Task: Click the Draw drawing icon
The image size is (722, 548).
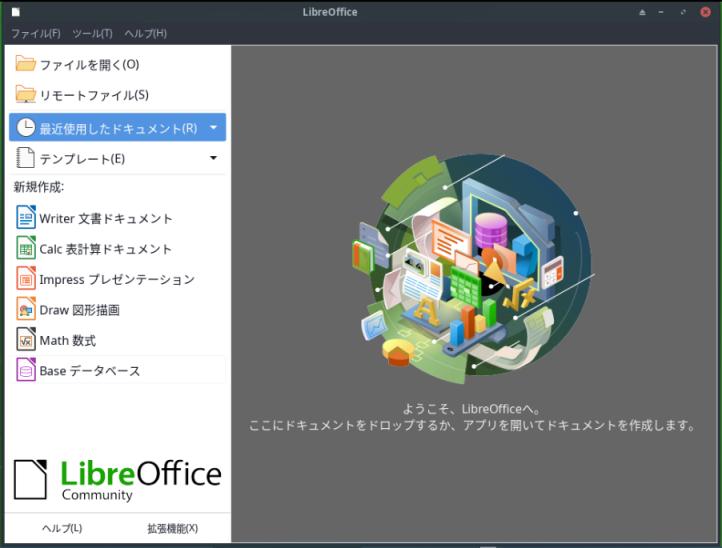Action: pyautogui.click(x=26, y=309)
